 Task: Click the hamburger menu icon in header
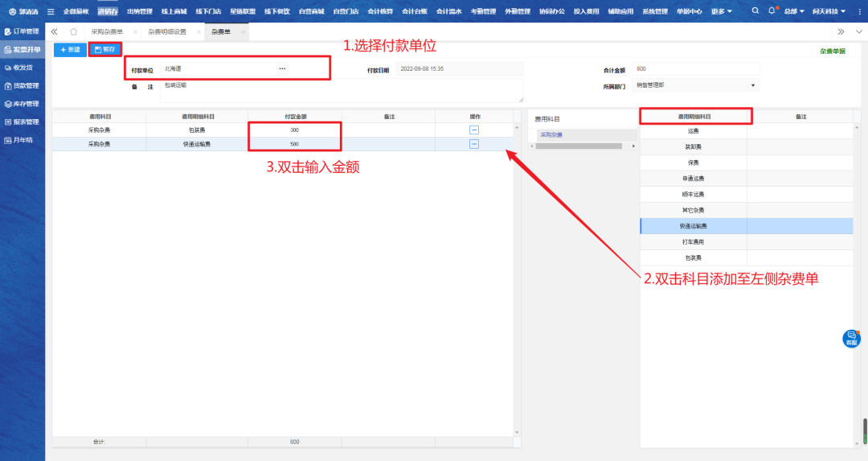(x=51, y=11)
